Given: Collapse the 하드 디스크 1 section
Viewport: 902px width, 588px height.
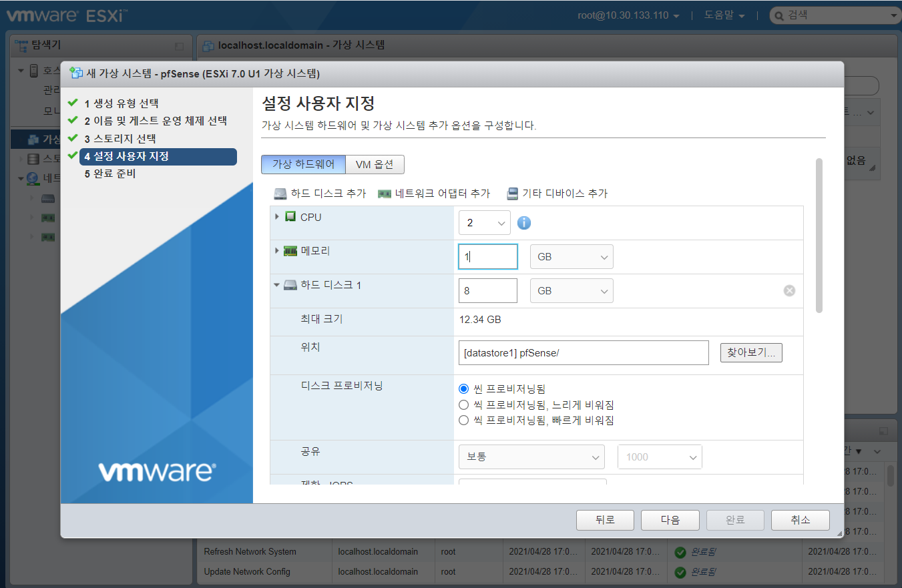Looking at the screenshot, I should pos(277,285).
